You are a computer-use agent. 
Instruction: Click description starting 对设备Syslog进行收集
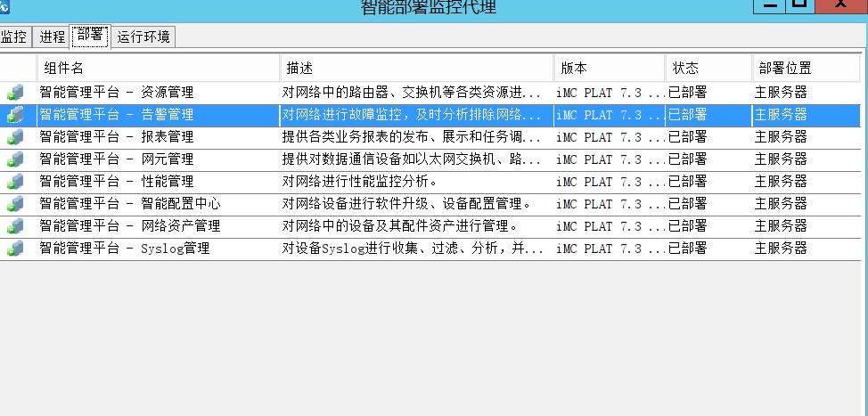tap(413, 249)
